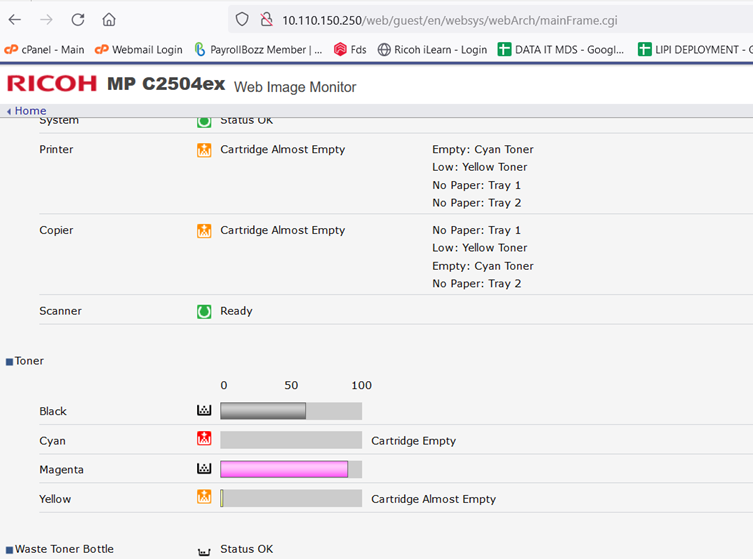
Task: Open the PayrollBozz Member bookmark
Action: pos(258,49)
